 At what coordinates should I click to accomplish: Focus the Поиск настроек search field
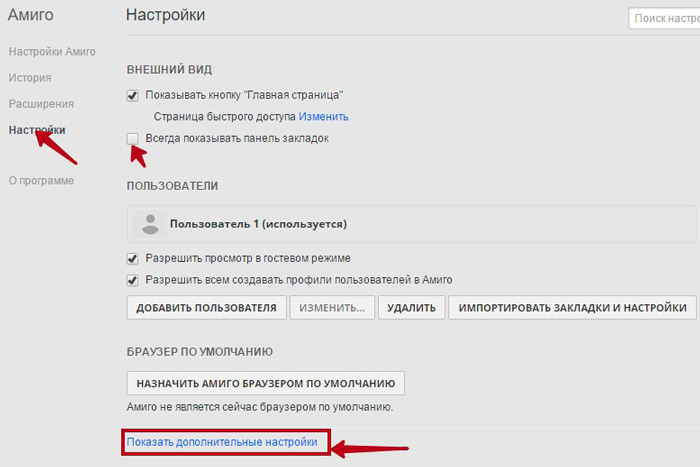tap(664, 18)
